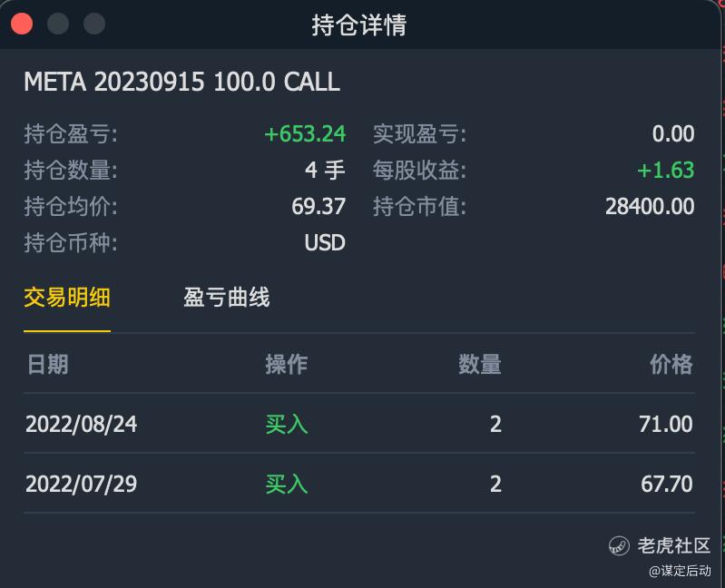Click the 操作 column header
This screenshot has width=725, height=588.
coord(286,364)
